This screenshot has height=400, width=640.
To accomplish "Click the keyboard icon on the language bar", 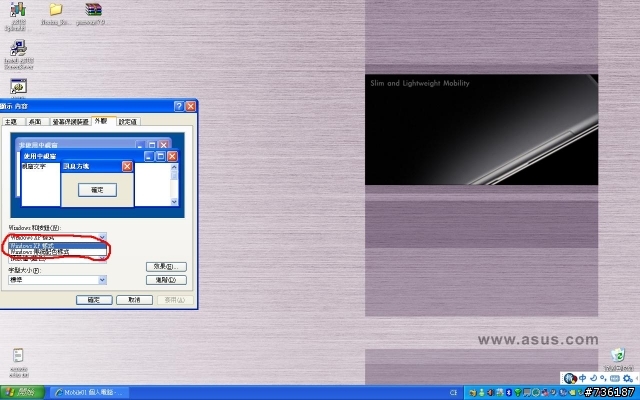I will click(x=615, y=378).
